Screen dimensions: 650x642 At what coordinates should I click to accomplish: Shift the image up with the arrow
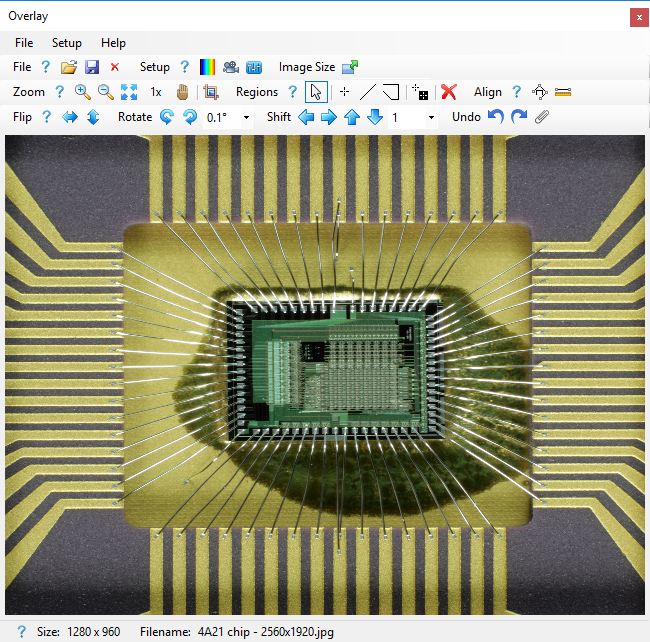coord(352,117)
